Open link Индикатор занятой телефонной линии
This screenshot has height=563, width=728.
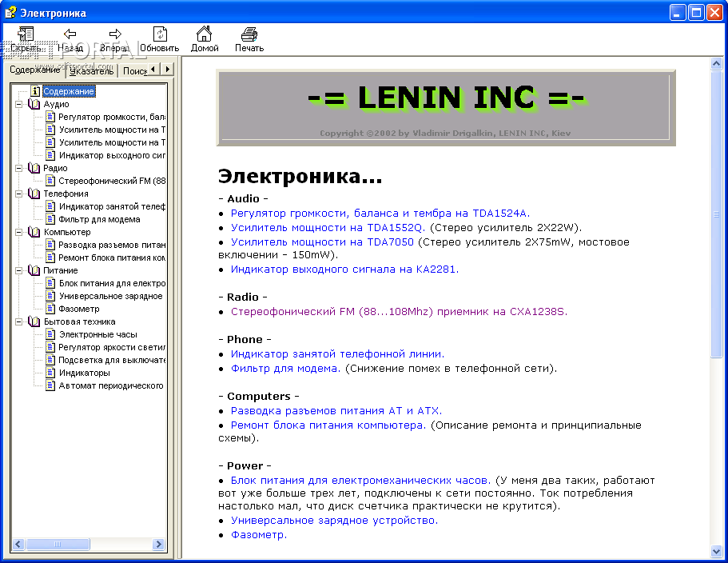tap(337, 354)
